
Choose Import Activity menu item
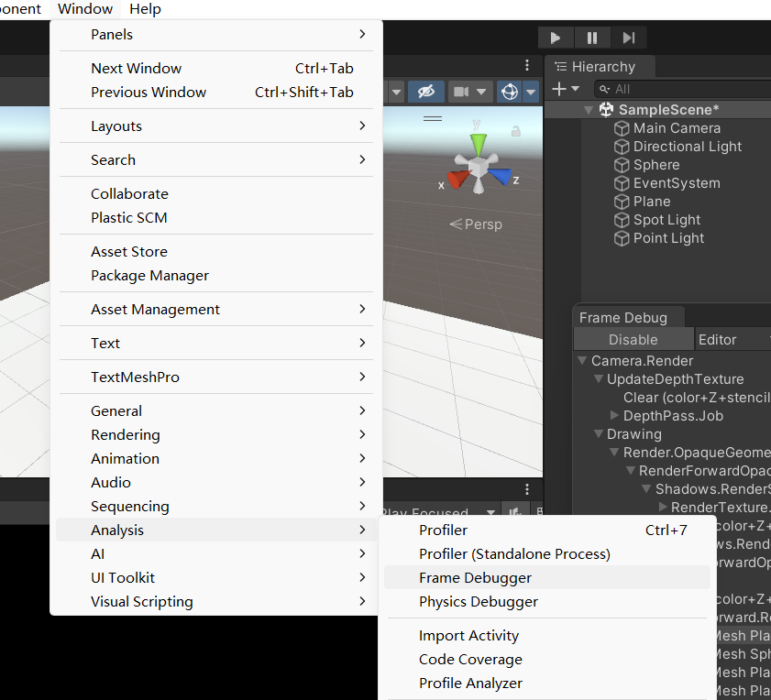click(x=547, y=636)
